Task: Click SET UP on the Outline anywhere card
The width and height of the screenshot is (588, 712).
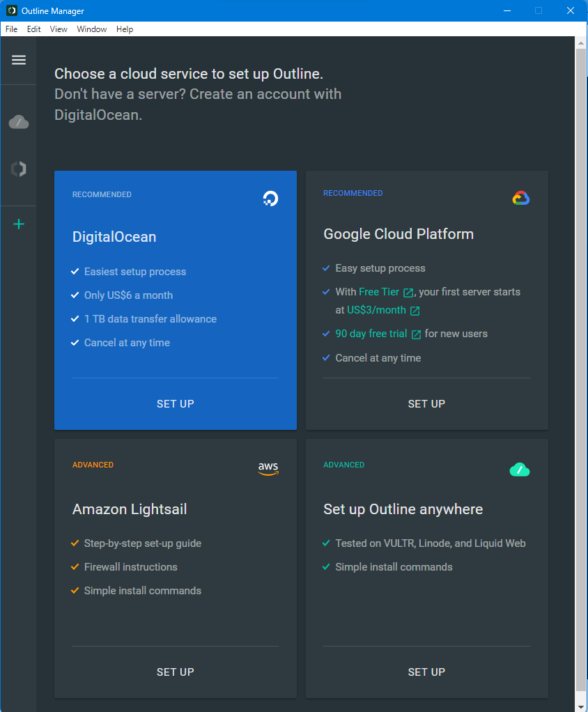Action: (x=426, y=672)
